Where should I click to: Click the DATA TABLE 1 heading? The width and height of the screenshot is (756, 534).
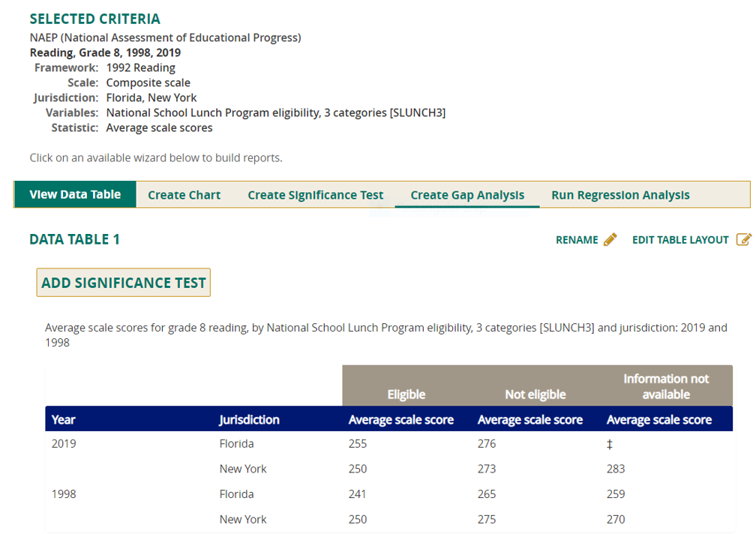(74, 239)
